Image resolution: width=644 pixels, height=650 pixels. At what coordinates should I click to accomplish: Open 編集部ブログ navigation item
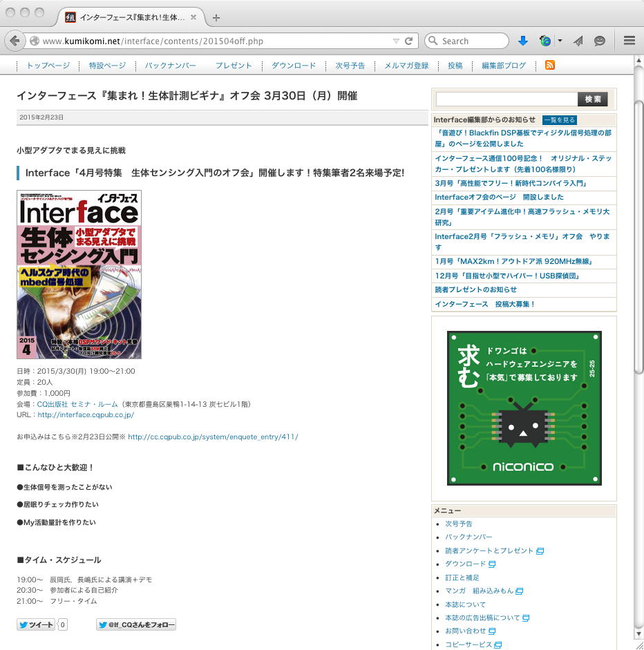(x=504, y=66)
